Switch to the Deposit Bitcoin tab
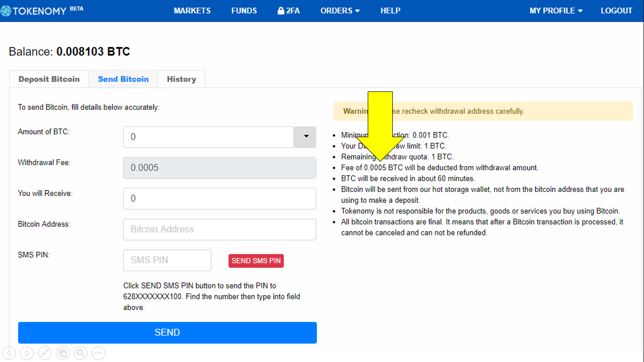The width and height of the screenshot is (644, 362). pyautogui.click(x=49, y=79)
